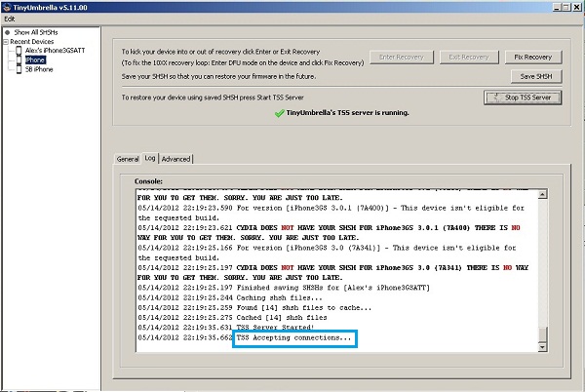This screenshot has height=392, width=585.
Task: Click the Fix Recovery button
Action: [532, 58]
